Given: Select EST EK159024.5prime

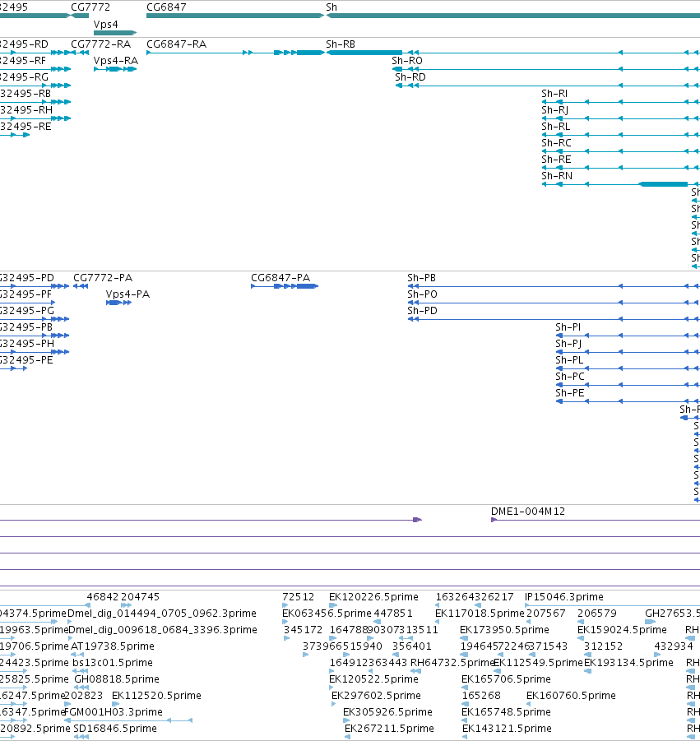Looking at the screenshot, I should tap(622, 630).
